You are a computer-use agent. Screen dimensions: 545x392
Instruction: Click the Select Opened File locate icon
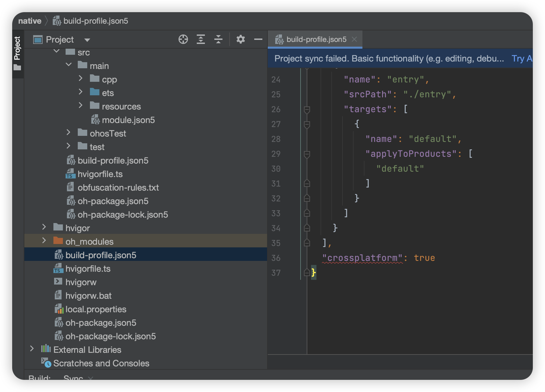(183, 40)
